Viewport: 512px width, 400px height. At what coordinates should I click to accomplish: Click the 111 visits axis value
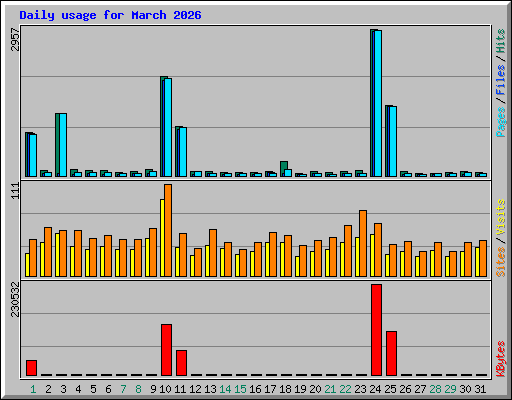[15, 191]
